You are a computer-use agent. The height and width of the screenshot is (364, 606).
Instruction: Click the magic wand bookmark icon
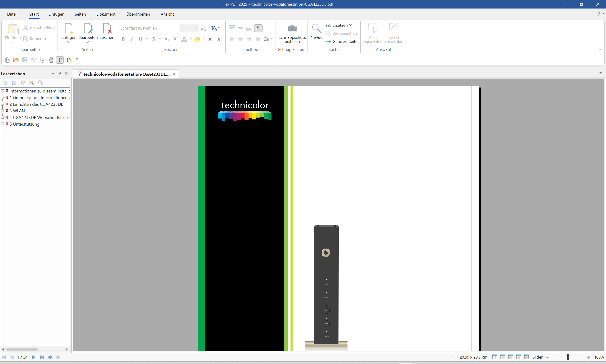pyautogui.click(x=32, y=83)
